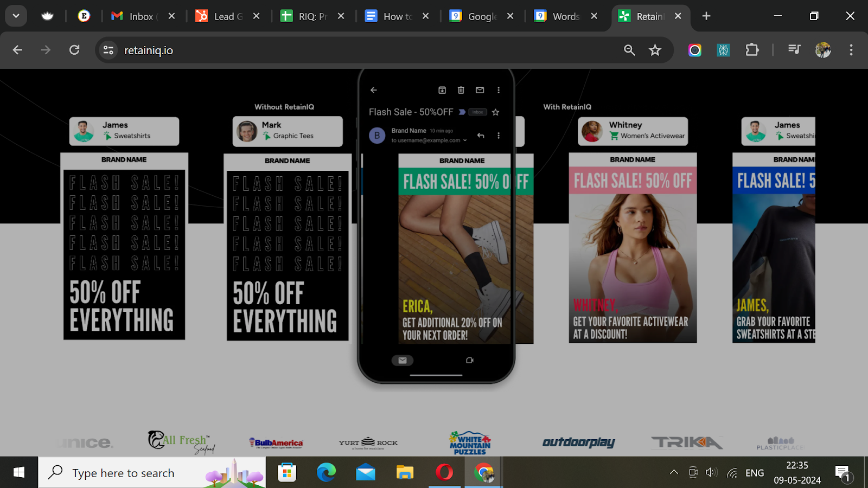Screen dimensions: 868x488
Task: Click the Erica flash sale email in phone
Action: 455,249
